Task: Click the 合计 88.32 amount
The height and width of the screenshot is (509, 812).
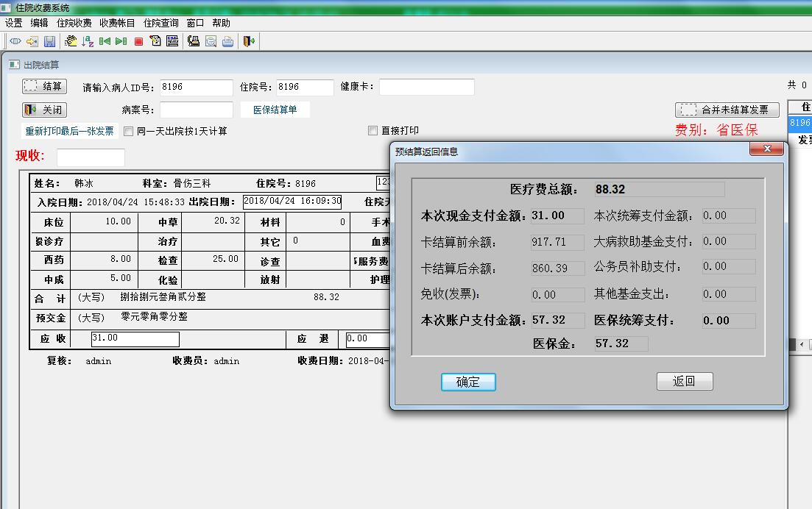Action: click(x=326, y=297)
